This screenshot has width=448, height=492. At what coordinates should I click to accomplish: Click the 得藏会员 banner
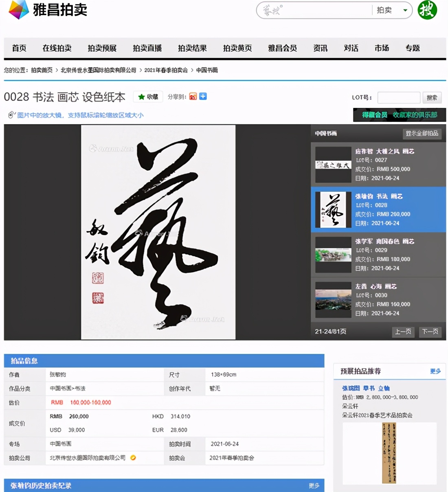click(400, 115)
